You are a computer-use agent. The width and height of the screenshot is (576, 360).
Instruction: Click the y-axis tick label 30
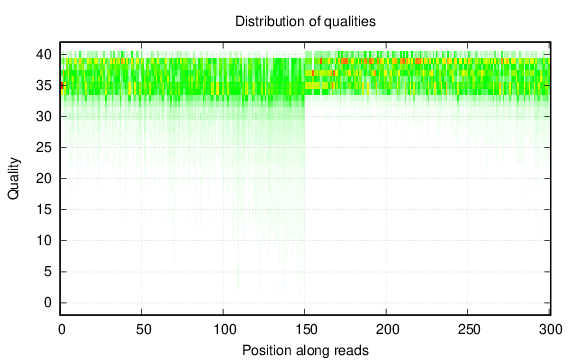[x=44, y=116]
